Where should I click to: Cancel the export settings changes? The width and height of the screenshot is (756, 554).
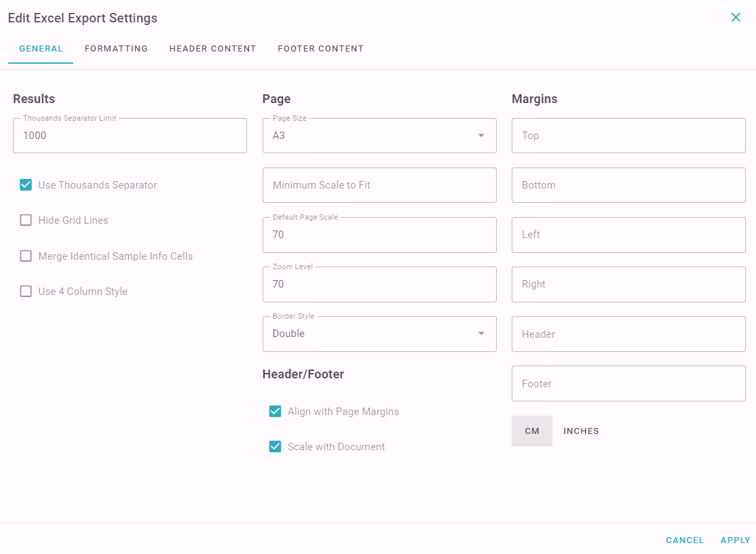(x=685, y=540)
